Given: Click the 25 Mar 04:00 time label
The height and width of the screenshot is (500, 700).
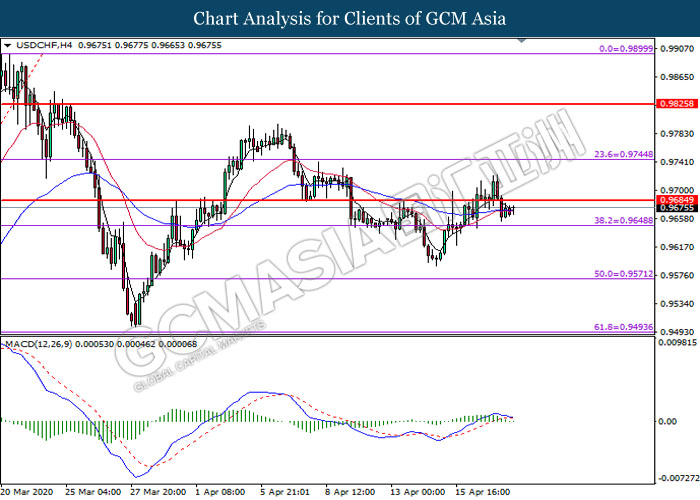Looking at the screenshot, I should coord(93,492).
